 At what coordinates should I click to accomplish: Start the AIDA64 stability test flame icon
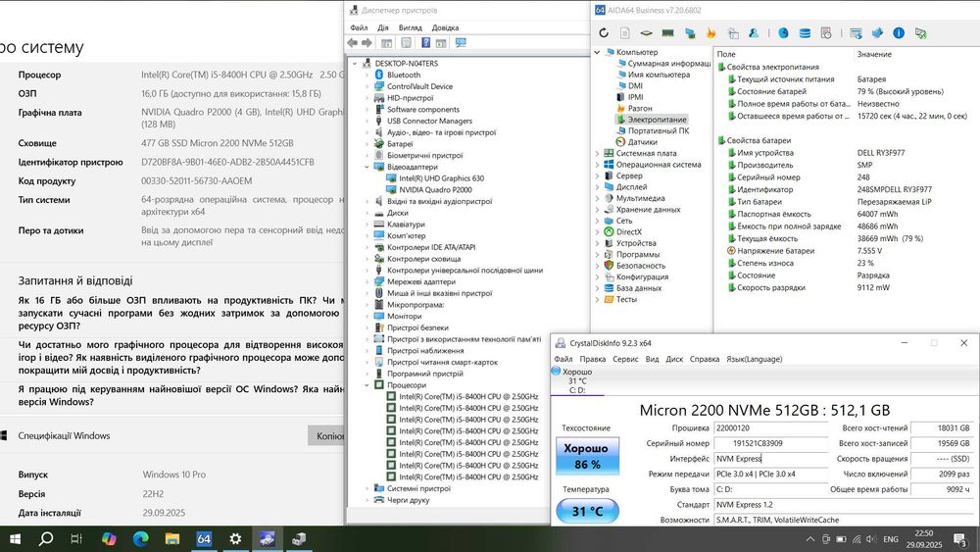click(x=711, y=33)
